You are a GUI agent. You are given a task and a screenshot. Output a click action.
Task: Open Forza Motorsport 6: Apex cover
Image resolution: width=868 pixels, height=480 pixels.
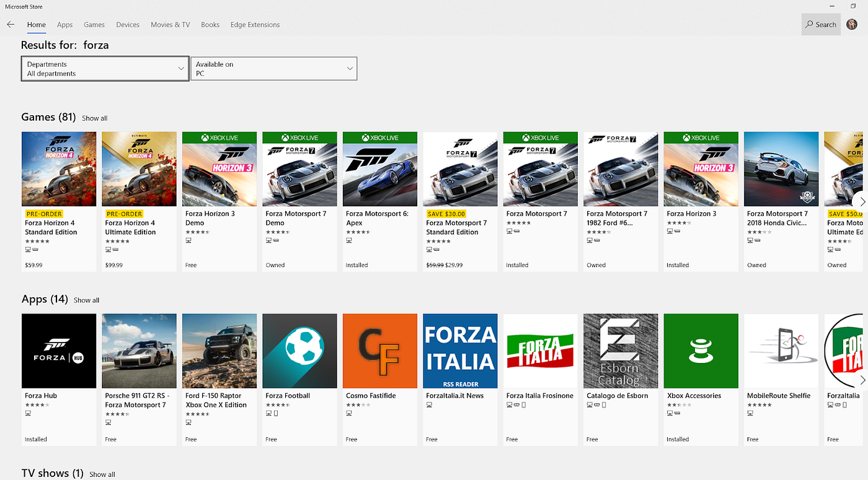point(380,169)
